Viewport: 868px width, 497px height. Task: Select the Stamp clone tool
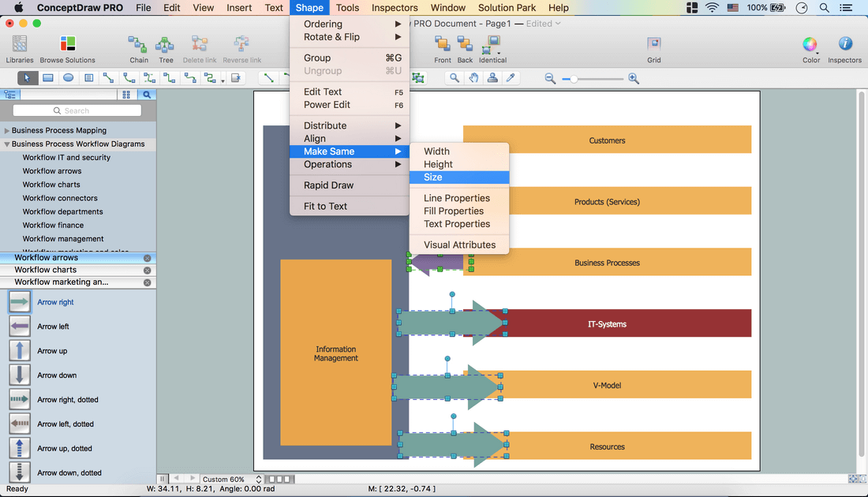coord(492,78)
